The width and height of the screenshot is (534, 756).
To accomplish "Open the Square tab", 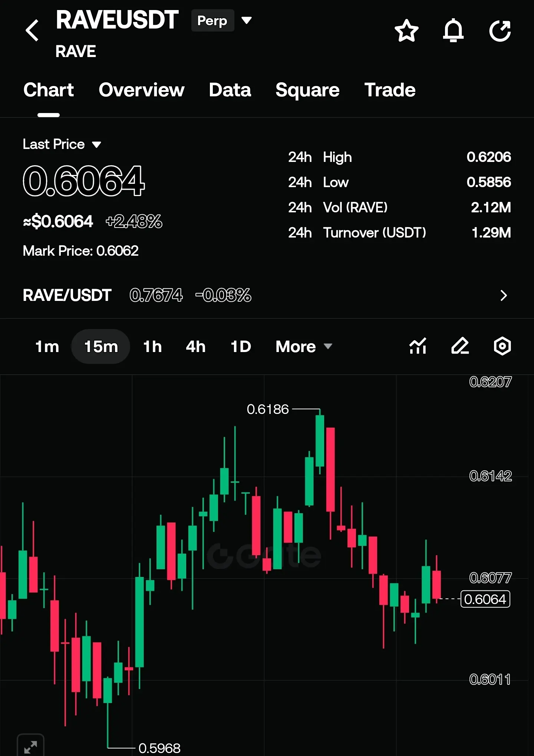I will (x=307, y=90).
